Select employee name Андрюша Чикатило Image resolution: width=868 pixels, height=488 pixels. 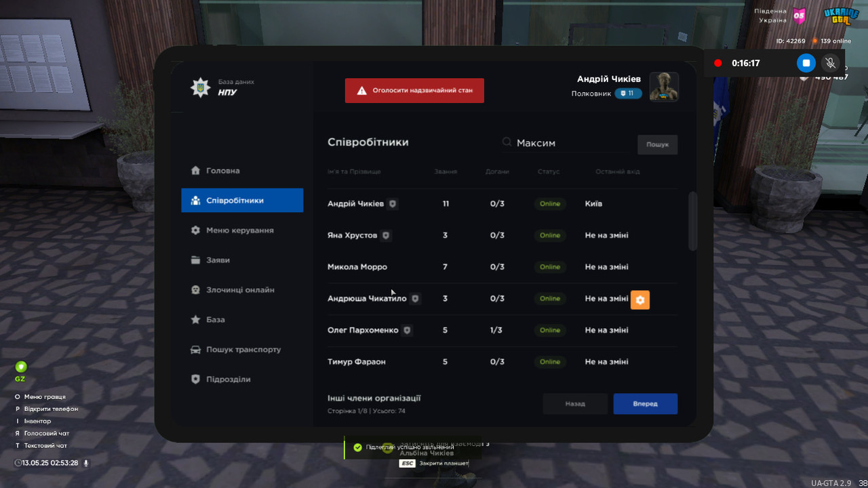tap(367, 299)
